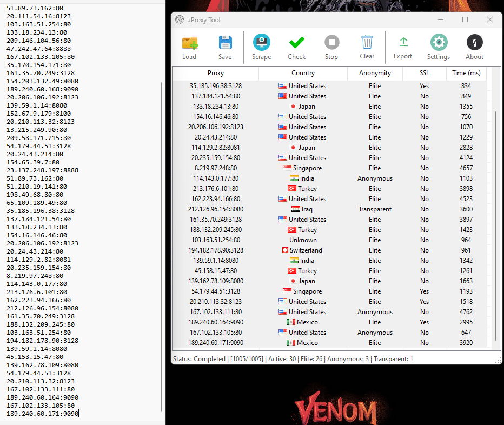
Task: Select table row 20.210.113.32:8123
Action: click(330, 302)
